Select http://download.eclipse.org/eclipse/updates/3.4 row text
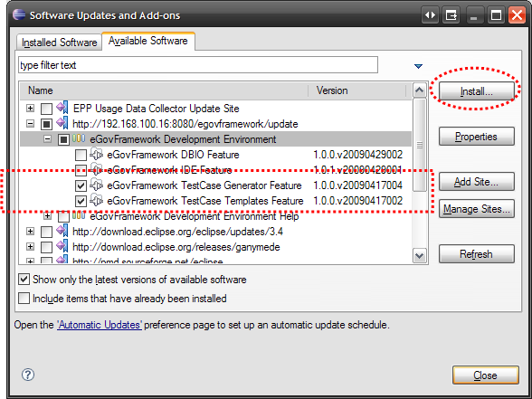Viewport: 532px width, 399px height. (177, 232)
